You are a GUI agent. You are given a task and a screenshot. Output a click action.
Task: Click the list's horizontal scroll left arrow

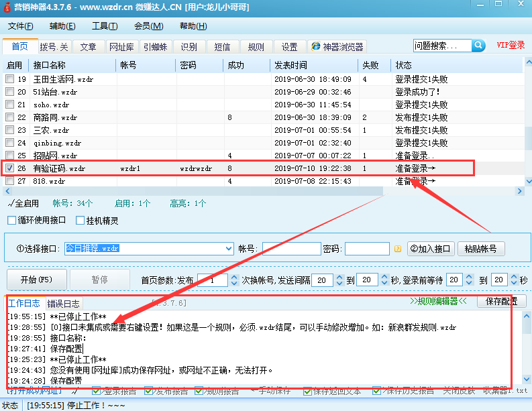(8, 191)
